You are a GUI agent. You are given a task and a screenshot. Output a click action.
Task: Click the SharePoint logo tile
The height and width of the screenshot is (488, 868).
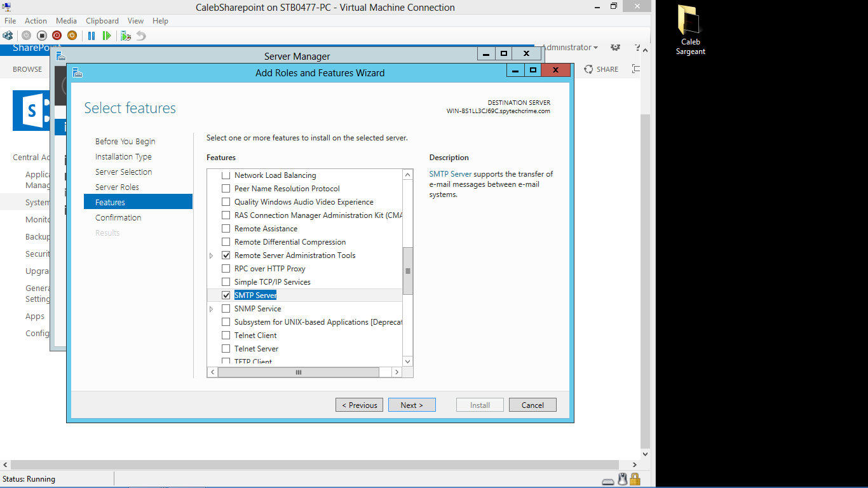point(31,111)
